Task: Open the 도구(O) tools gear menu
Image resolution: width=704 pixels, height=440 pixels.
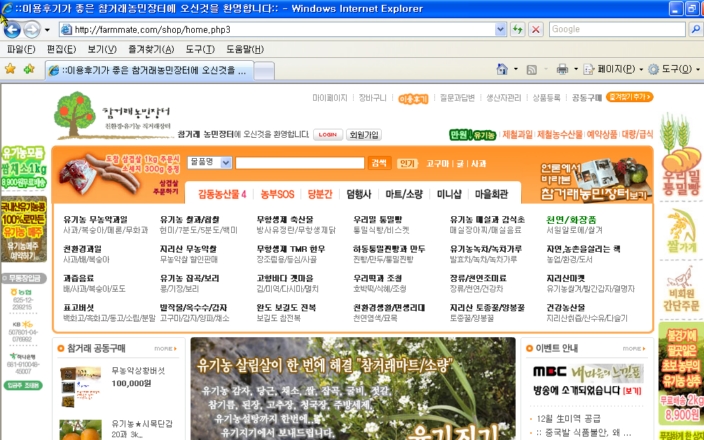Action: pos(674,69)
